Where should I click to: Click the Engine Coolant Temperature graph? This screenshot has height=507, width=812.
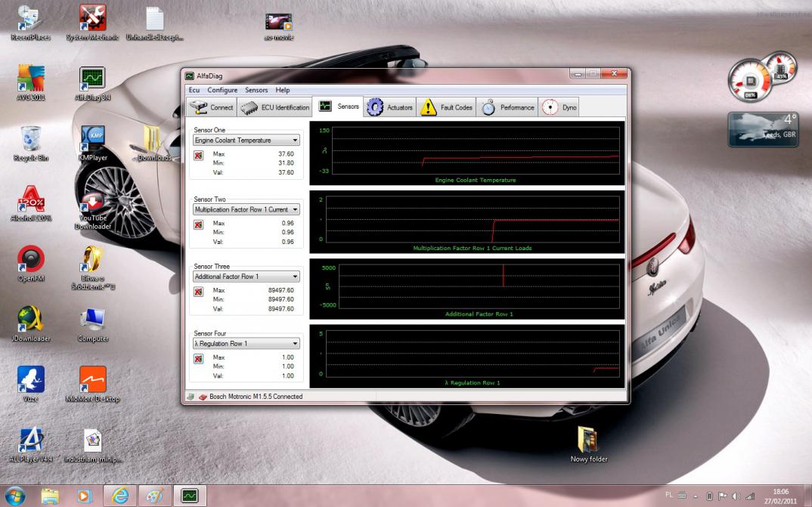467,153
